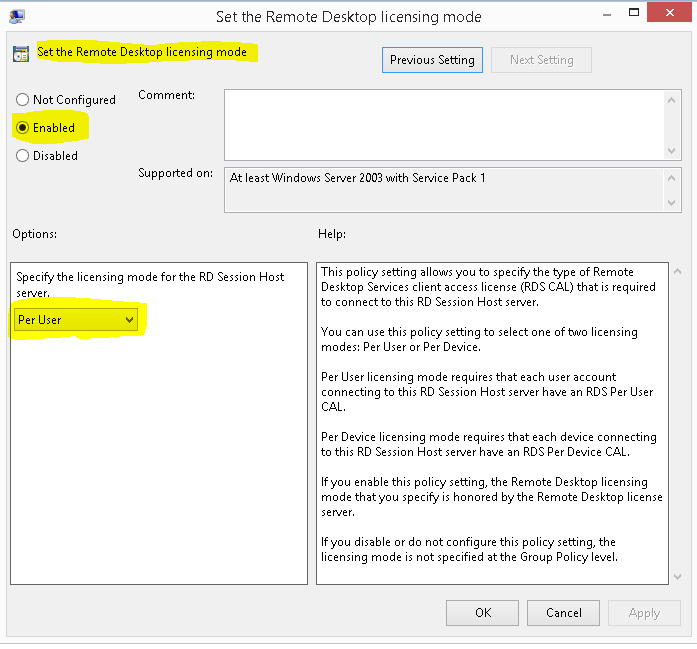Confirm with the OK button
Screen dimensions: 697x649
[482, 613]
